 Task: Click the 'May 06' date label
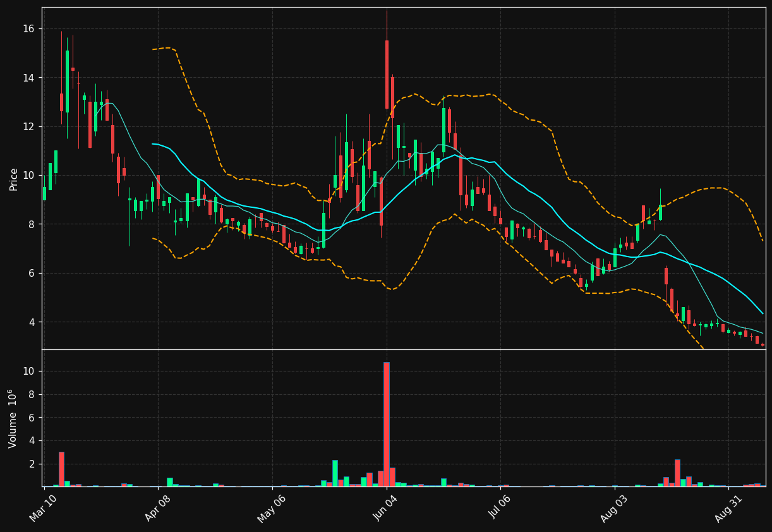pos(271,508)
